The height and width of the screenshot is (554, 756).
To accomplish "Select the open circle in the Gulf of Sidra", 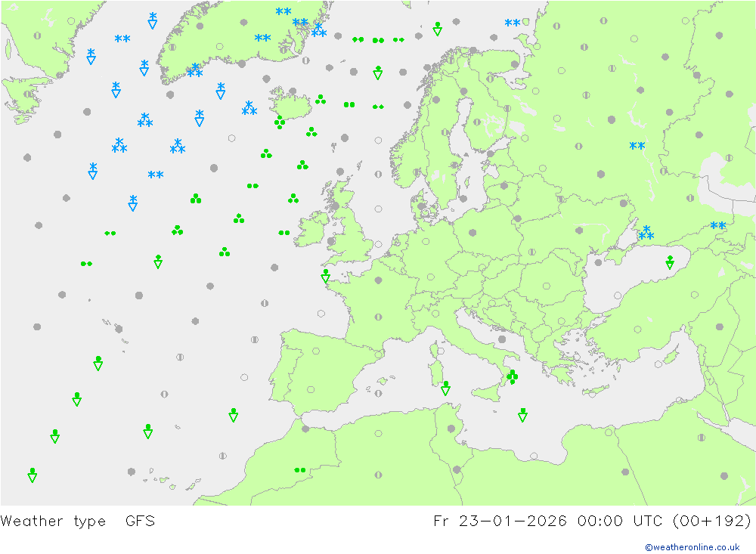I will coord(534,456).
